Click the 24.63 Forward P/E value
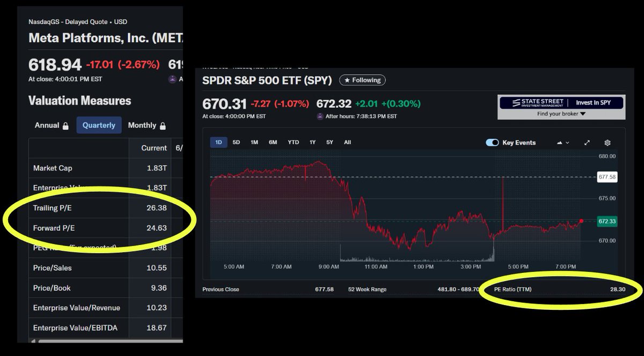The width and height of the screenshot is (644, 356). pos(157,228)
